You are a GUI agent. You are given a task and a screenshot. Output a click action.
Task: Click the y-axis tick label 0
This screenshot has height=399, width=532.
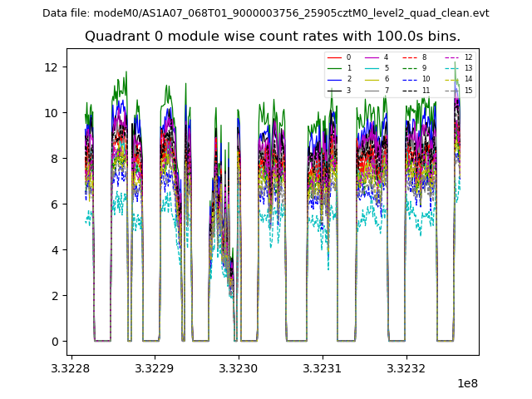pos(57,342)
